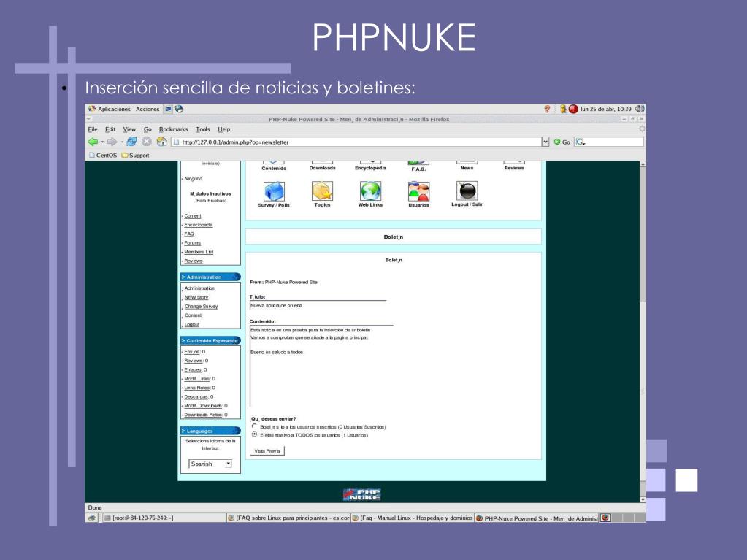Open the Back history dropdown arrow
Screen dimensions: 747x560
102,142
